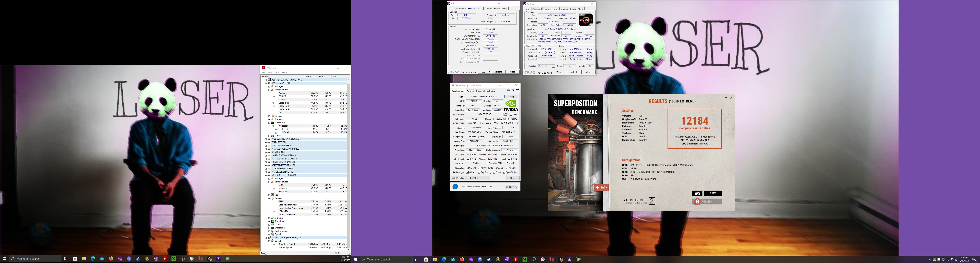This screenshot has width=980, height=263.
Task: Click the AMD Ryzen 9 5950X chip icon in HWMonitor
Action: [x=269, y=83]
